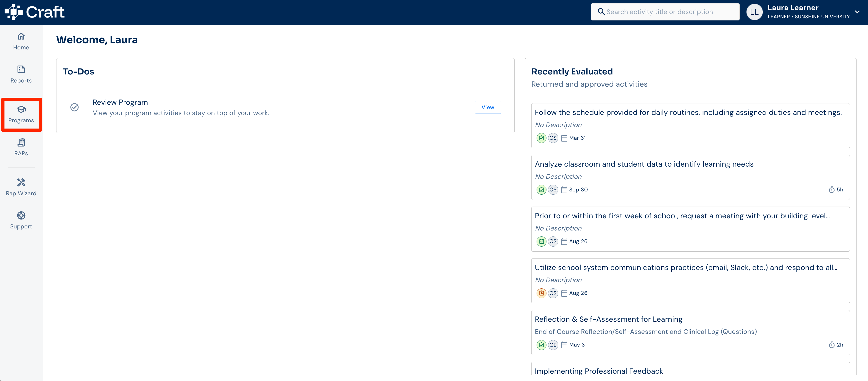Click the Review Program to-do title

coord(120,102)
